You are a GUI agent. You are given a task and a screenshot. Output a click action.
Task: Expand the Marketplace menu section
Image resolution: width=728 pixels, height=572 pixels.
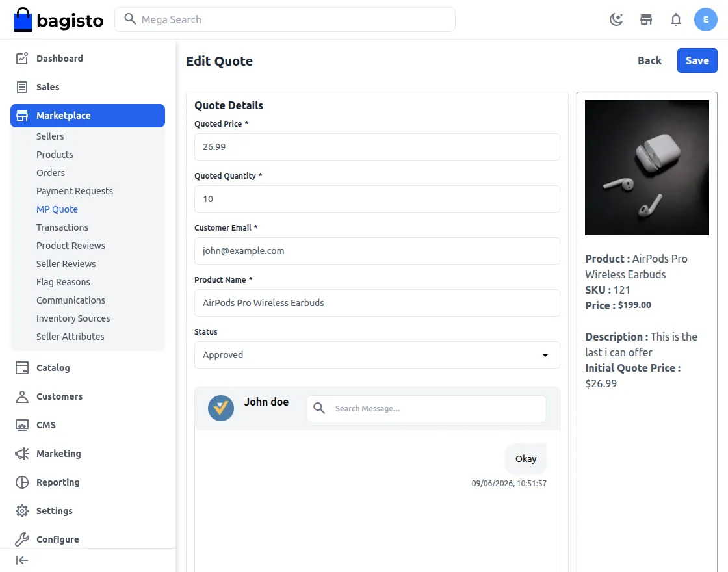coord(88,116)
